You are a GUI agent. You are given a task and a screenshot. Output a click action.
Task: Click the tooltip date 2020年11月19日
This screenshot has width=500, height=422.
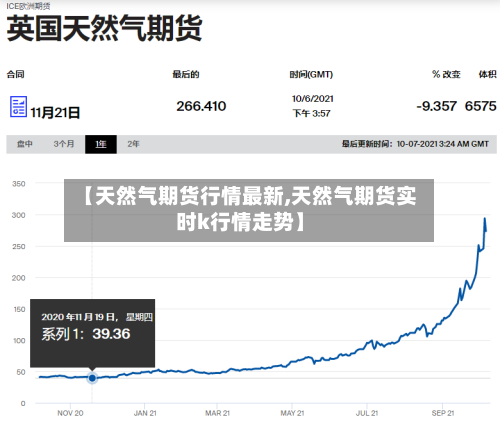(80, 317)
